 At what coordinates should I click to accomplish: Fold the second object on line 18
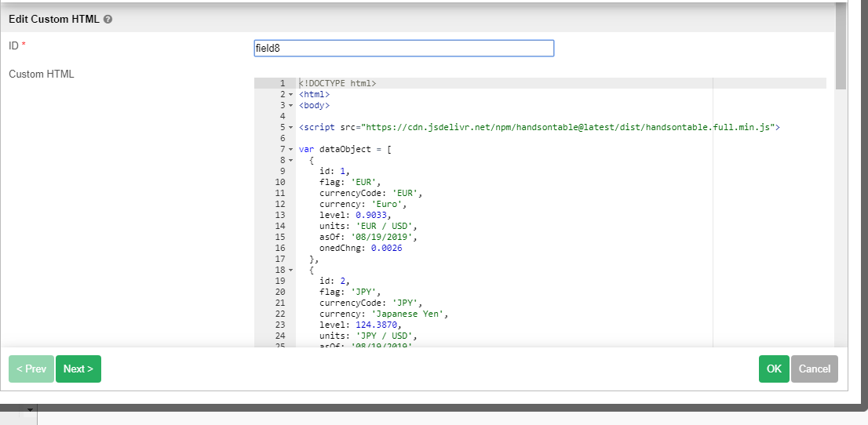[290, 270]
